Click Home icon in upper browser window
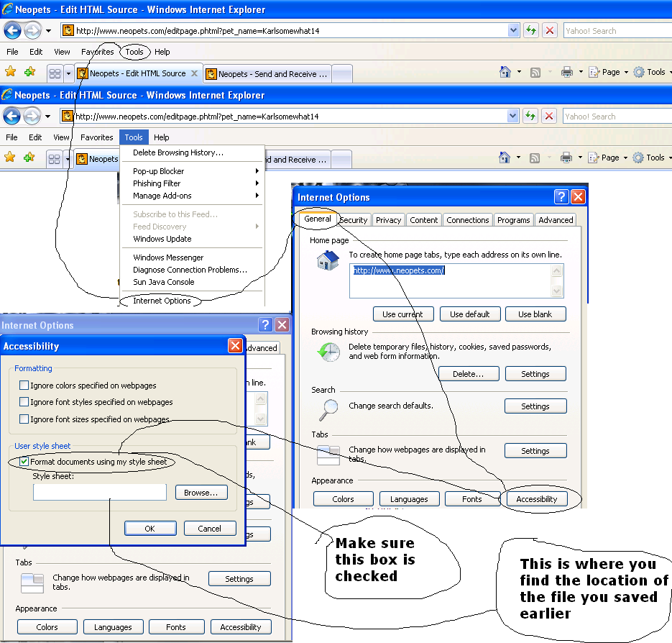The width and height of the screenshot is (672, 643). point(505,72)
